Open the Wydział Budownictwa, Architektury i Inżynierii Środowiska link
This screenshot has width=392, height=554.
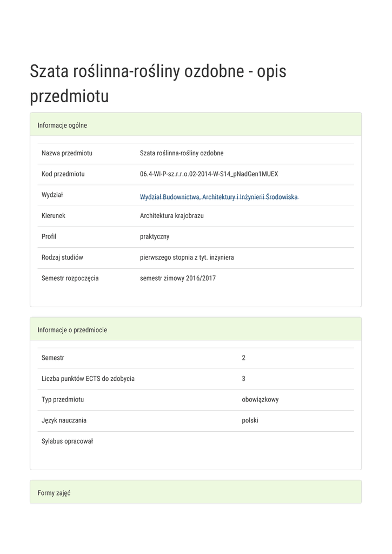pos(218,197)
